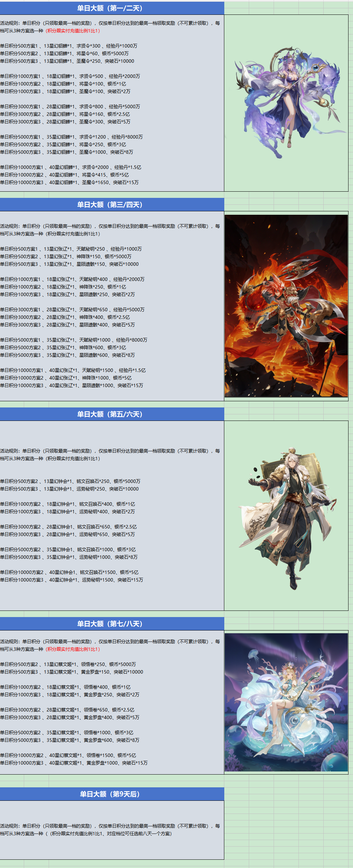Screen dimensions: 353x868
Task: Select the 单日大额（第七/八天）header cell
Action: tap(110, 624)
